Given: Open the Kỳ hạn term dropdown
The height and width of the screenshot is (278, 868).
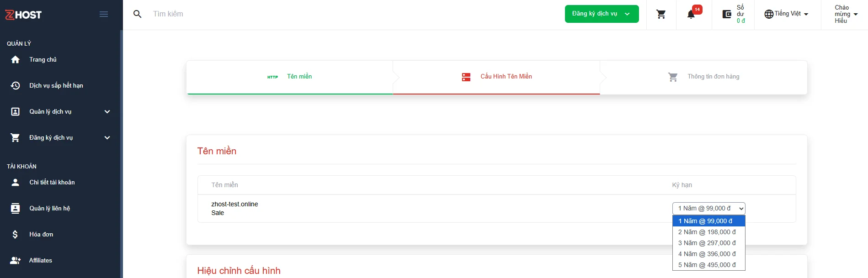Looking at the screenshot, I should coord(709,209).
